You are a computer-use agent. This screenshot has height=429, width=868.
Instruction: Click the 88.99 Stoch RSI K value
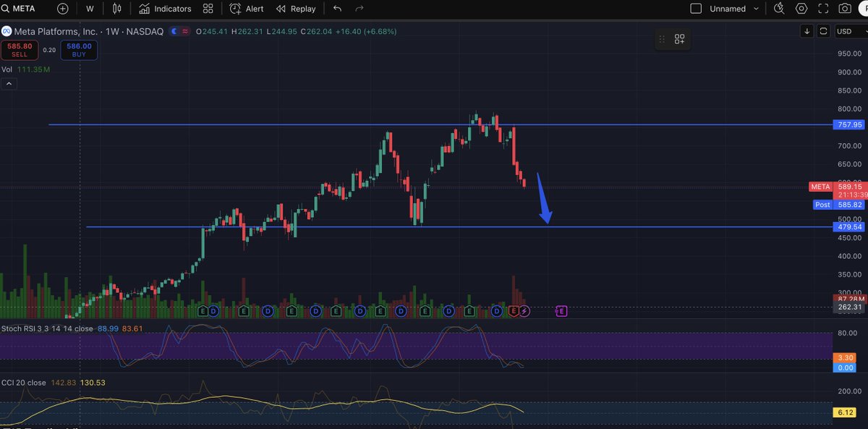pos(108,328)
